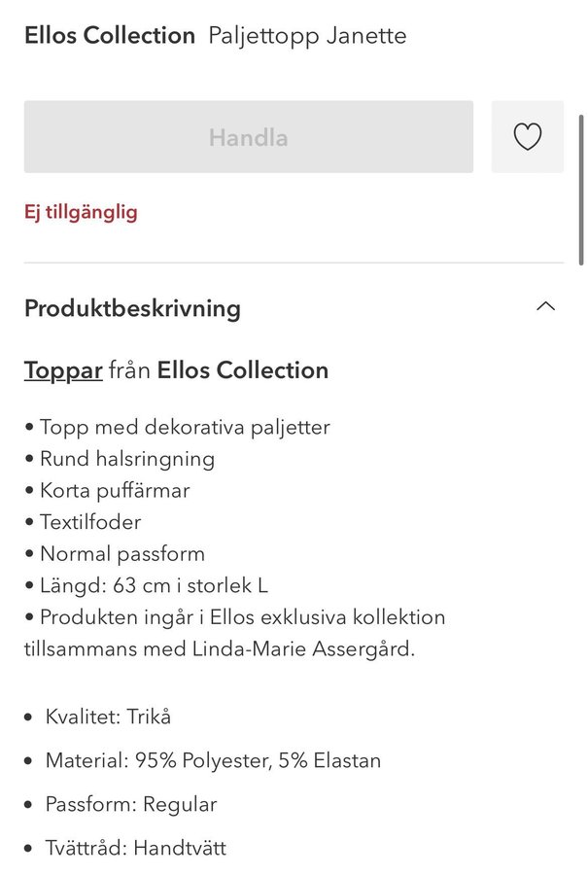Screen dimensions: 588x875
Task: Click bold Ellos Collection after 'från'
Action: [243, 370]
